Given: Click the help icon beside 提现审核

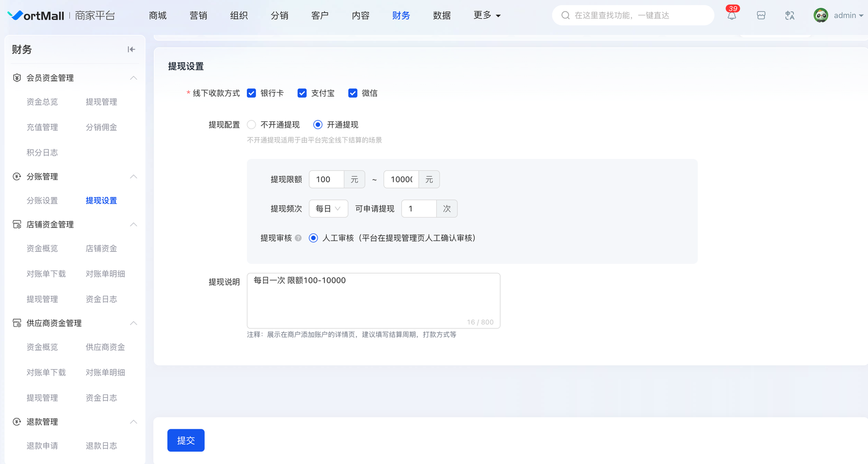Looking at the screenshot, I should pyautogui.click(x=298, y=238).
